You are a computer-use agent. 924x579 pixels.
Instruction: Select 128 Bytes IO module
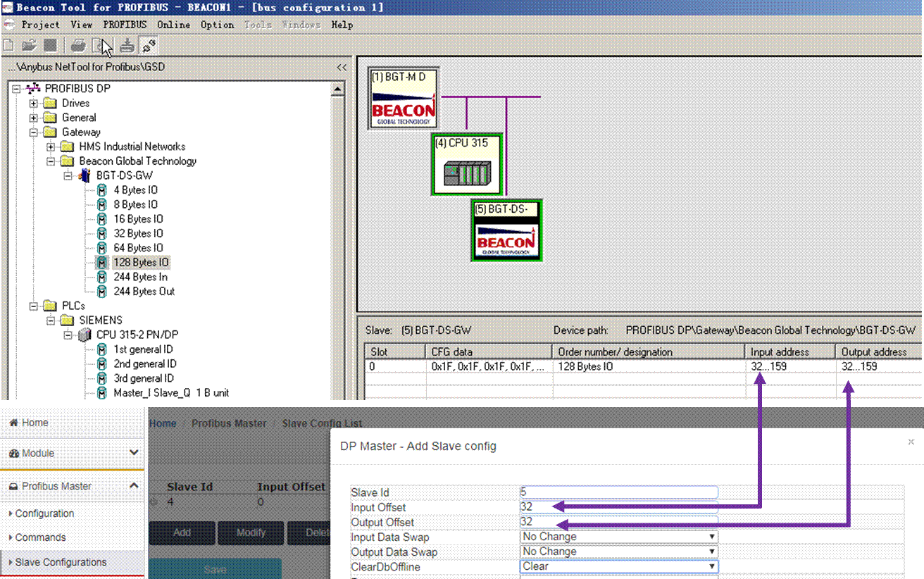[x=142, y=262]
